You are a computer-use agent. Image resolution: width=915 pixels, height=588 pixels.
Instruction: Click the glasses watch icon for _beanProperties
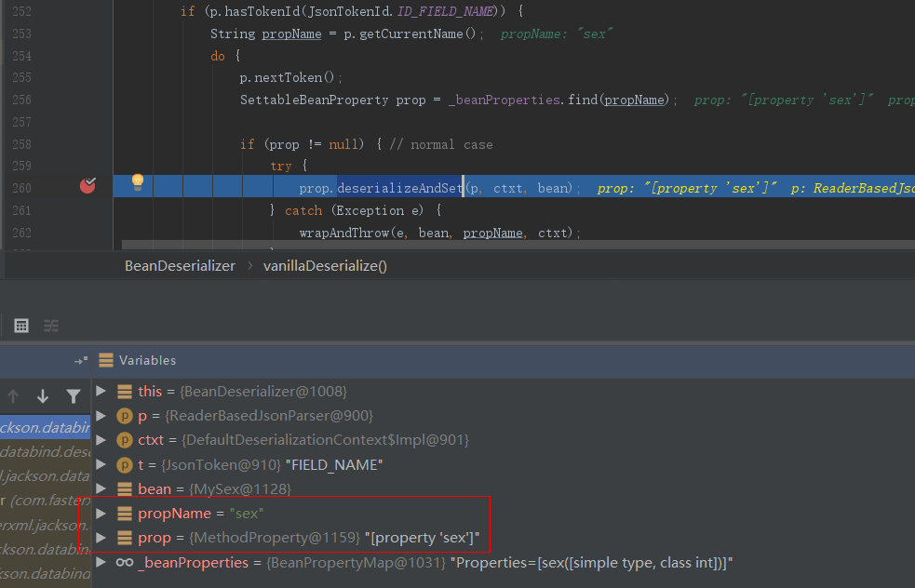(x=125, y=563)
